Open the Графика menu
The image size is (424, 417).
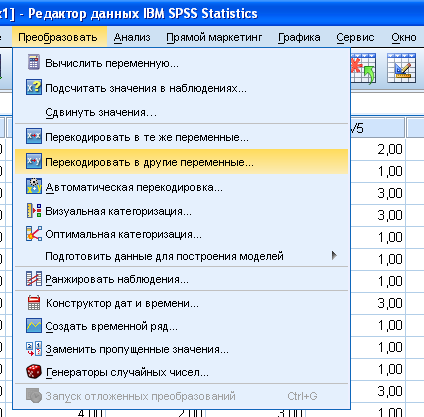299,37
